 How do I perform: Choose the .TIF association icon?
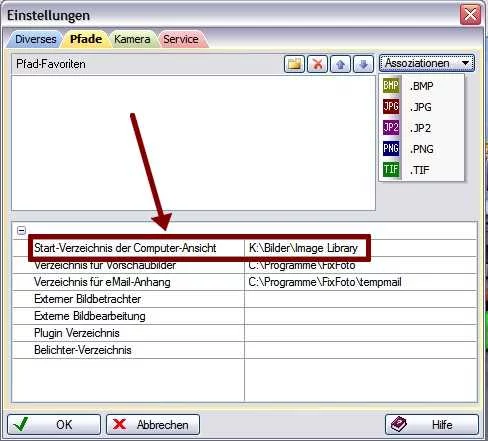[391, 170]
